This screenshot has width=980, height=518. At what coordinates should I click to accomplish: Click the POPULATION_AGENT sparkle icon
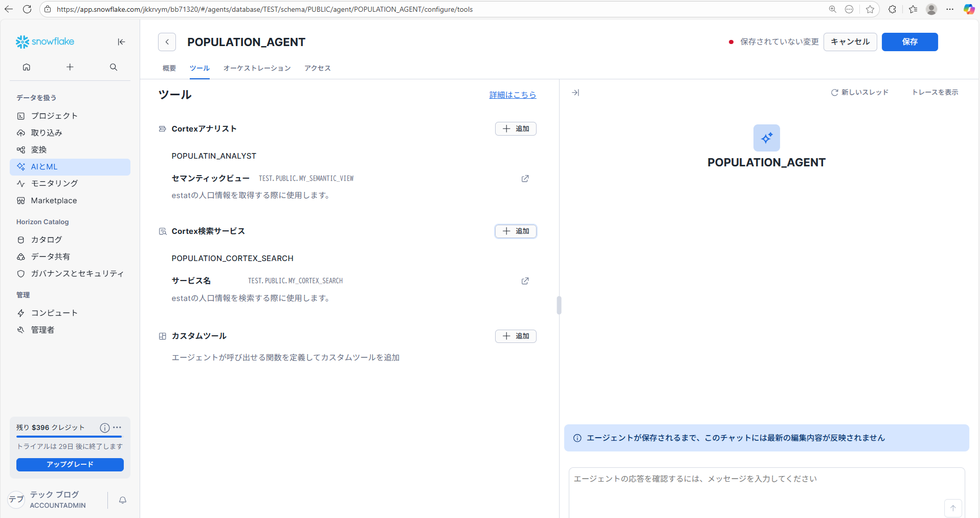tap(766, 138)
